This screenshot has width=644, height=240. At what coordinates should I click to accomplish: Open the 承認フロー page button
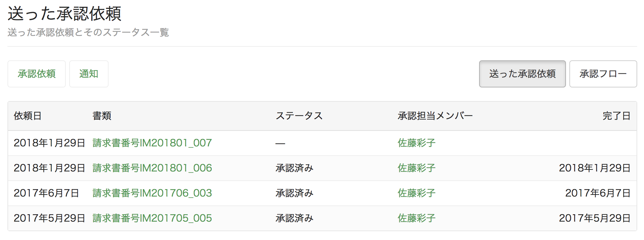pyautogui.click(x=603, y=74)
